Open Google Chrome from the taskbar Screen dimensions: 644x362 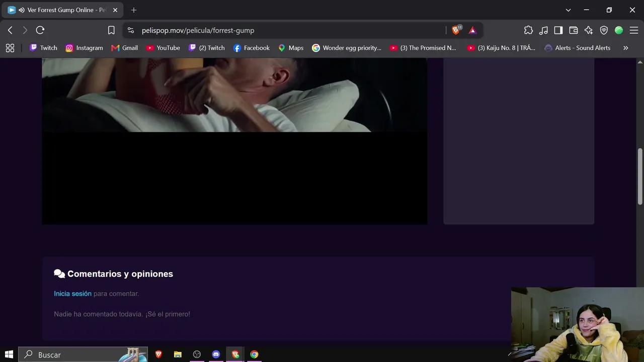click(254, 354)
